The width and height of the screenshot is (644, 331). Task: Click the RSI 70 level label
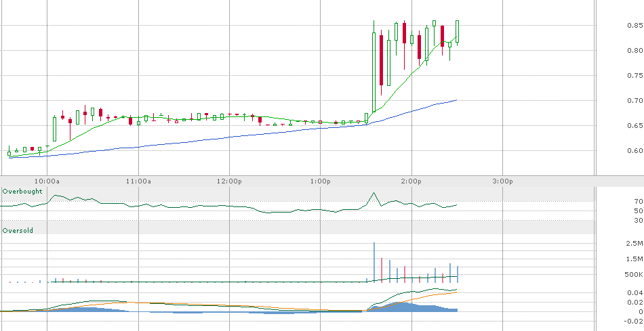coord(639,202)
